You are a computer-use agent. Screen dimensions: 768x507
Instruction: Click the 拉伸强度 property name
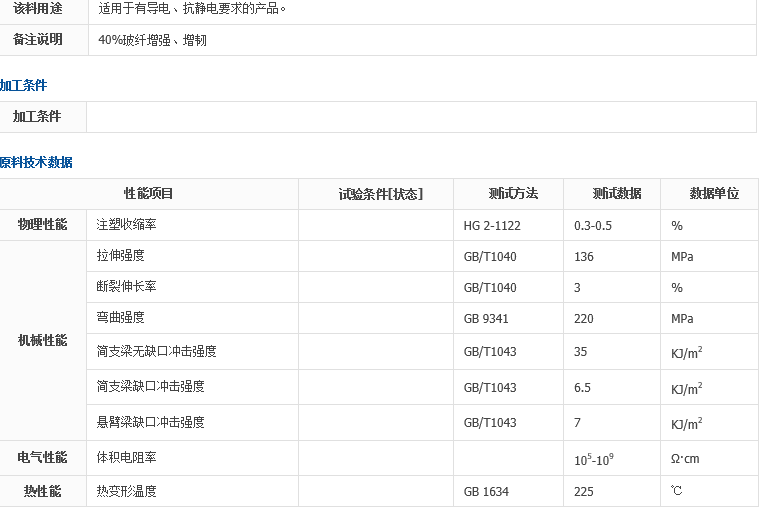(x=120, y=256)
